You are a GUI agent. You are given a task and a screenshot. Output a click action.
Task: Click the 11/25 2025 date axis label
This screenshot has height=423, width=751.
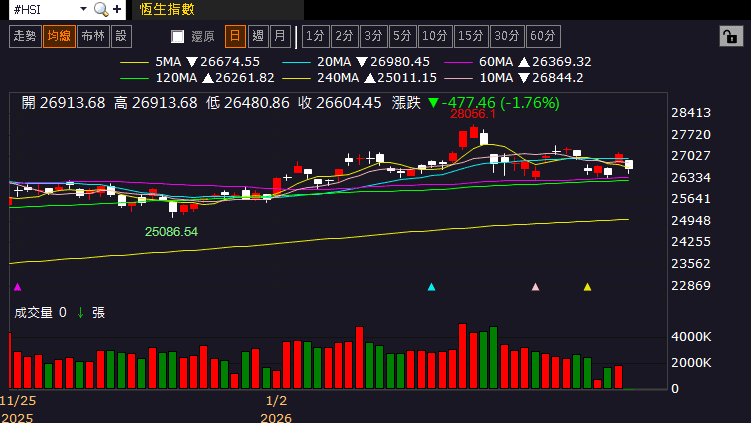[x=18, y=409]
